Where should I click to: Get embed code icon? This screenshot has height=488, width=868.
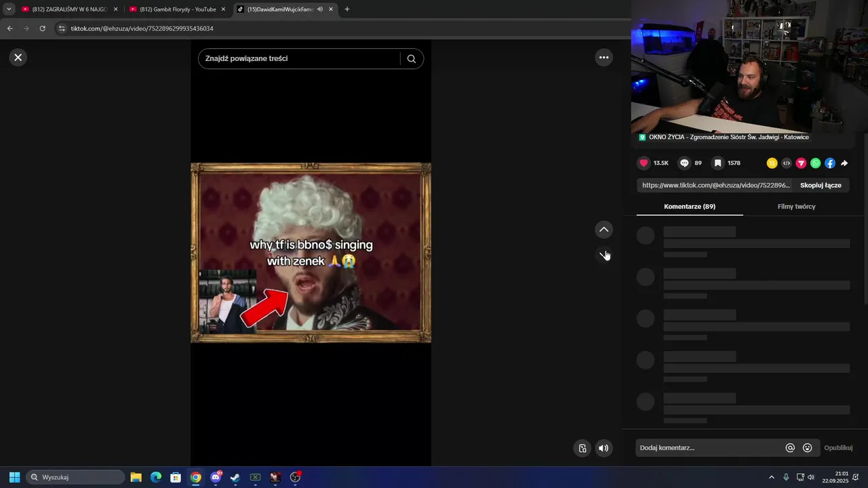(787, 163)
